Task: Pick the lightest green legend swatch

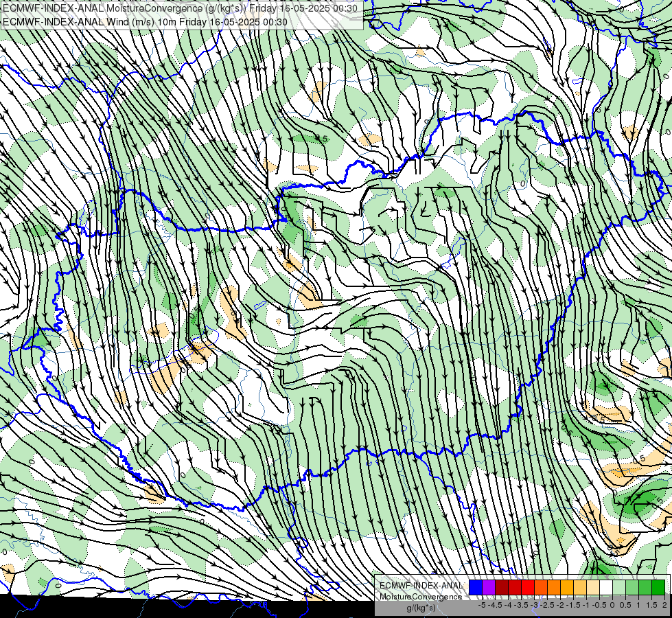Action: click(x=619, y=587)
